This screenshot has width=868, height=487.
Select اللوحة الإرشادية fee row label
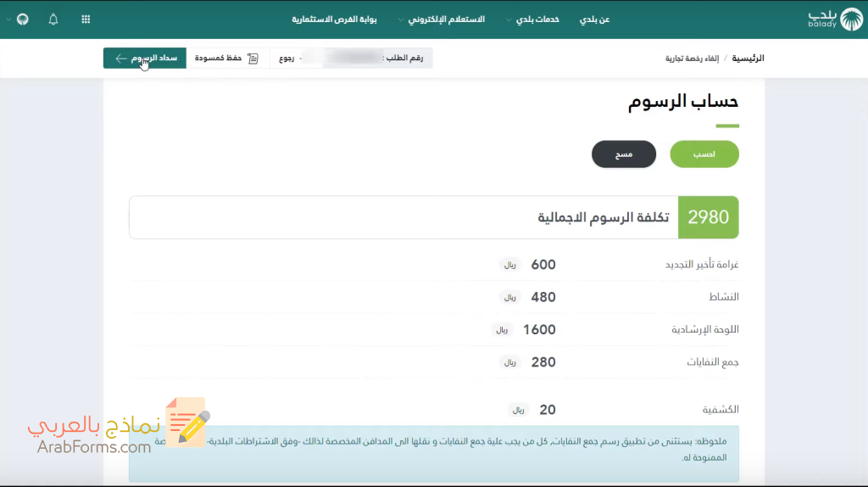tap(705, 330)
